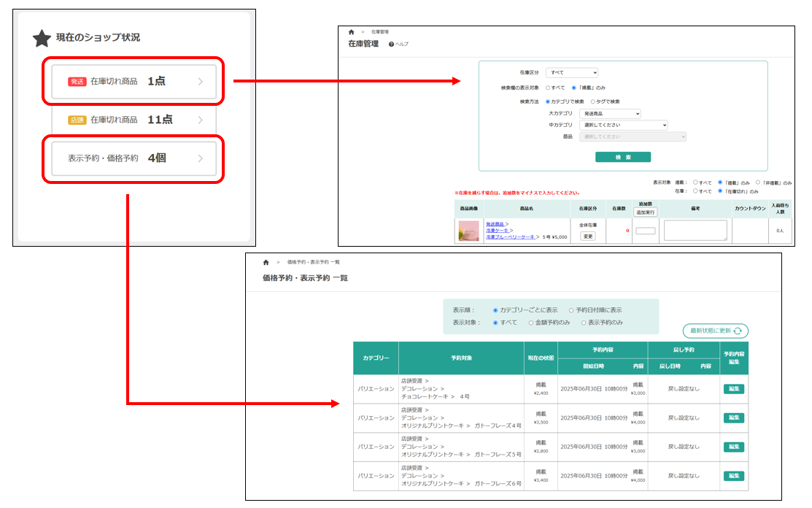The height and width of the screenshot is (508, 812).
Task: Select the タグで検索 radio button
Action: pyautogui.click(x=593, y=101)
